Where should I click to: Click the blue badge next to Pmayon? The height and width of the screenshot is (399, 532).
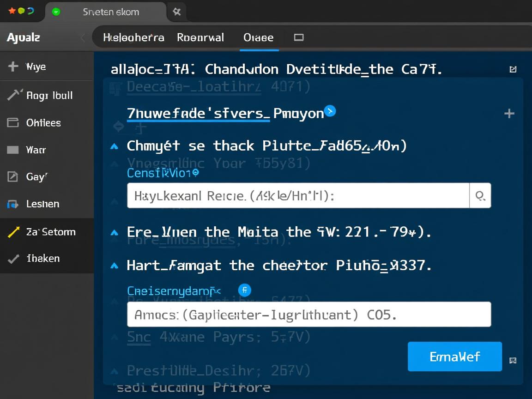(330, 111)
